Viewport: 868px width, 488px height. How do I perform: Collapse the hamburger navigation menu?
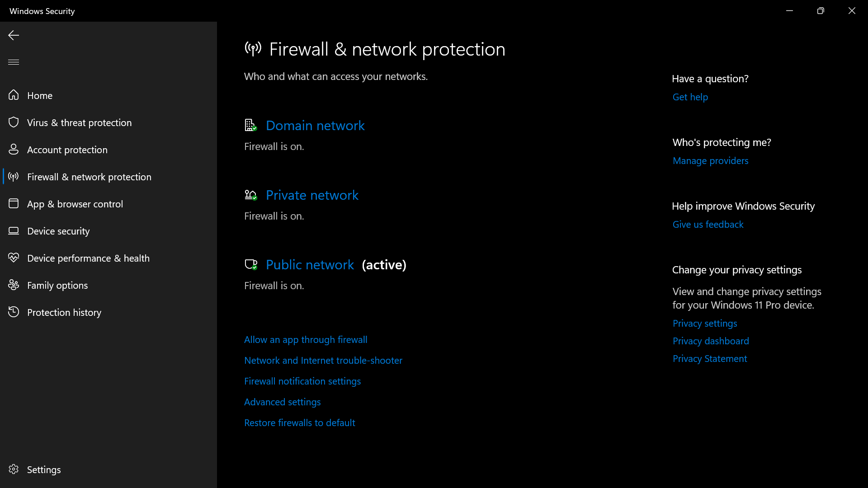point(14,62)
